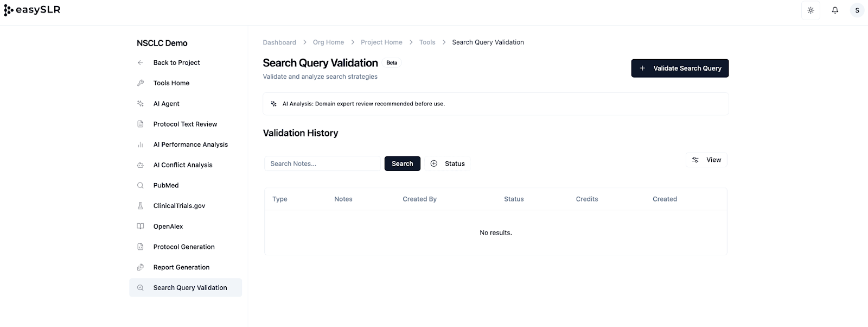Click the OpenAlex book icon
Screen dimensions: 868x327
(141, 227)
